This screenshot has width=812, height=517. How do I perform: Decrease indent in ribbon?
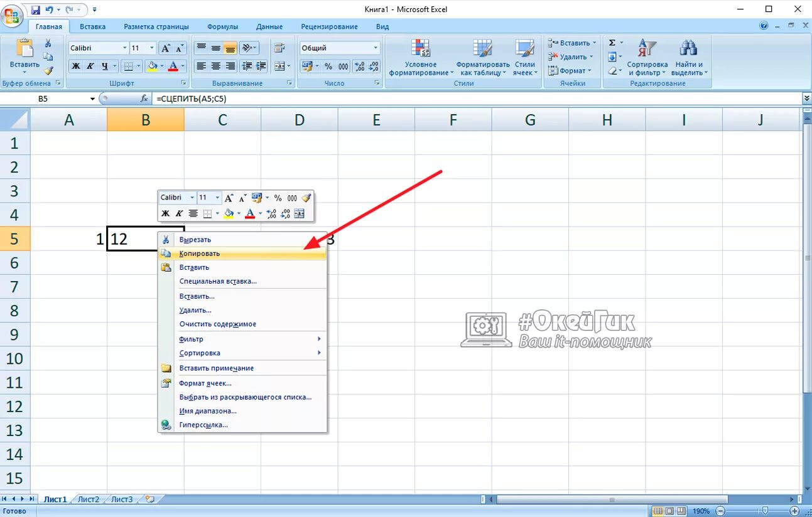pyautogui.click(x=246, y=66)
